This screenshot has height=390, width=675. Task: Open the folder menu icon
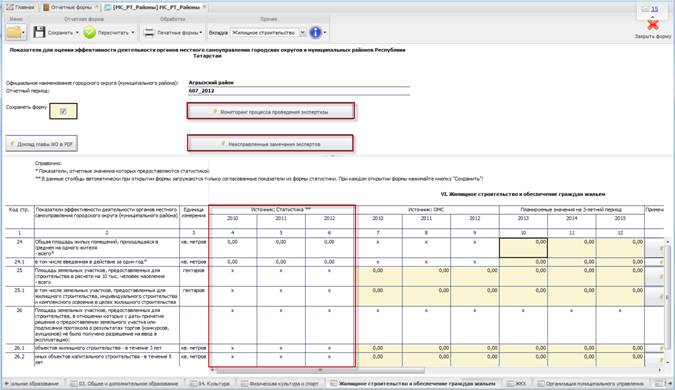(14, 32)
